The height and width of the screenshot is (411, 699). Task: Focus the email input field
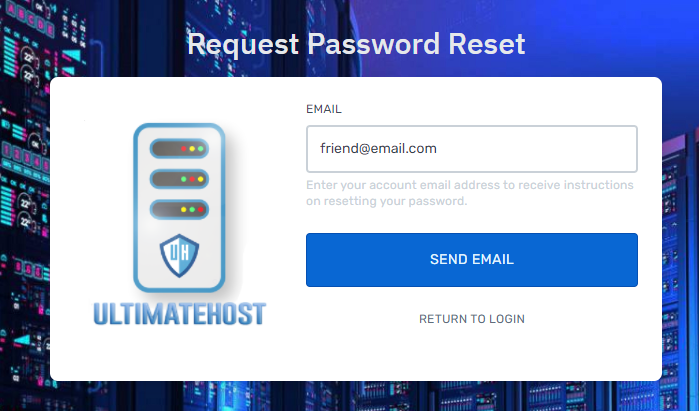472,149
